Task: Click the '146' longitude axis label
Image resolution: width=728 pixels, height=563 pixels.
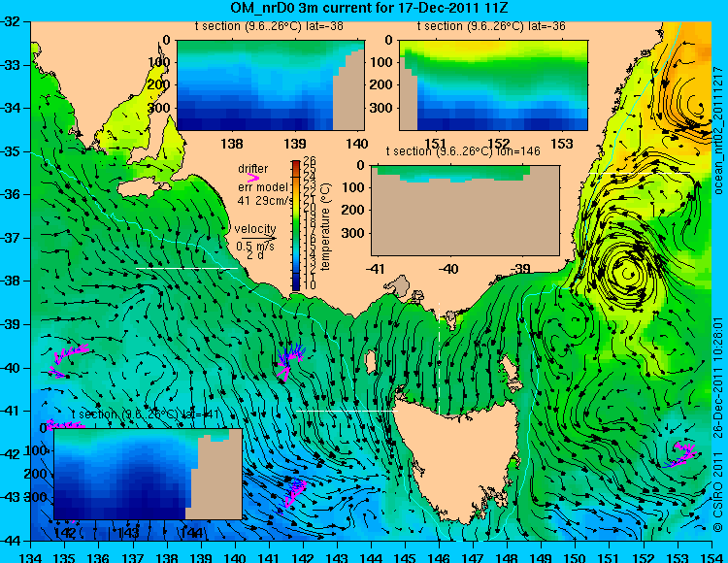Action: 439,557
